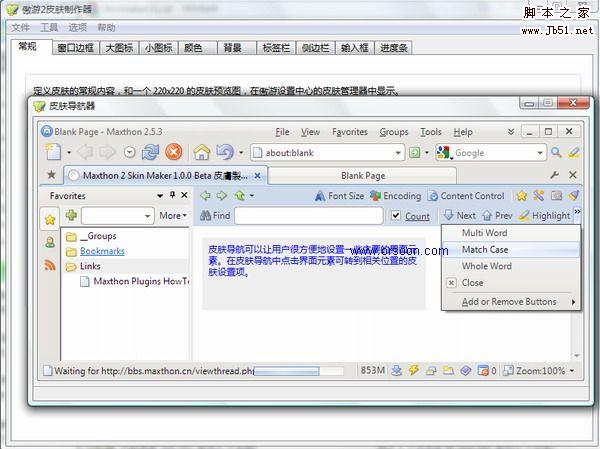
Task: Open the File menu
Action: click(282, 132)
